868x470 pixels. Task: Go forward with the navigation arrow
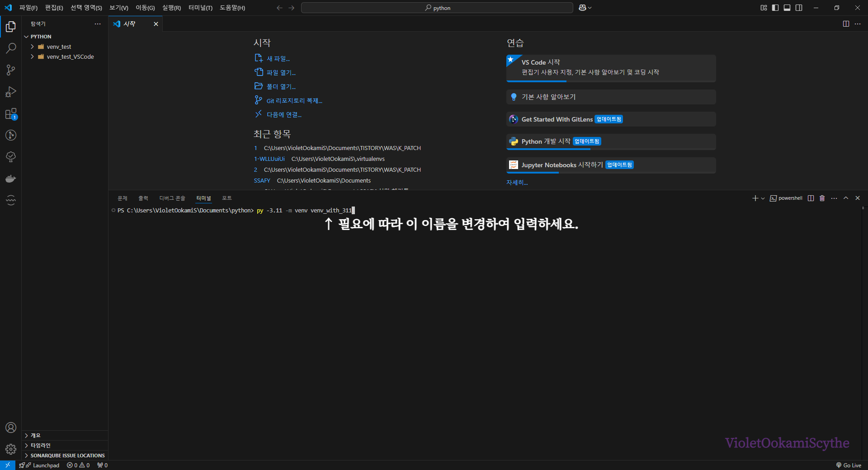[291, 8]
